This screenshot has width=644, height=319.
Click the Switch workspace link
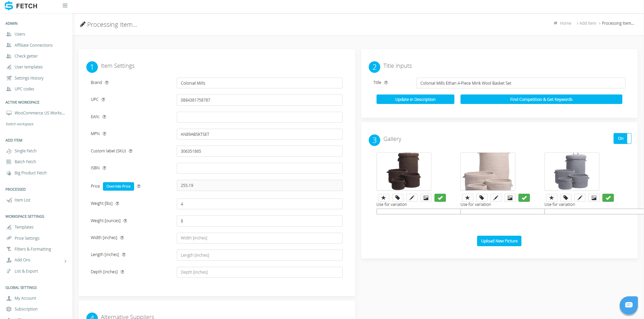pyautogui.click(x=20, y=124)
